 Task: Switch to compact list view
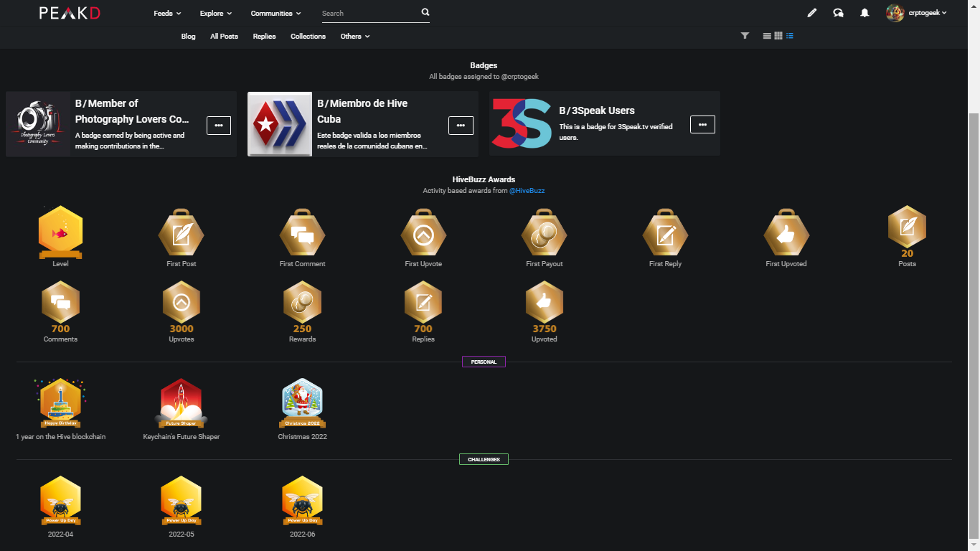pos(767,36)
